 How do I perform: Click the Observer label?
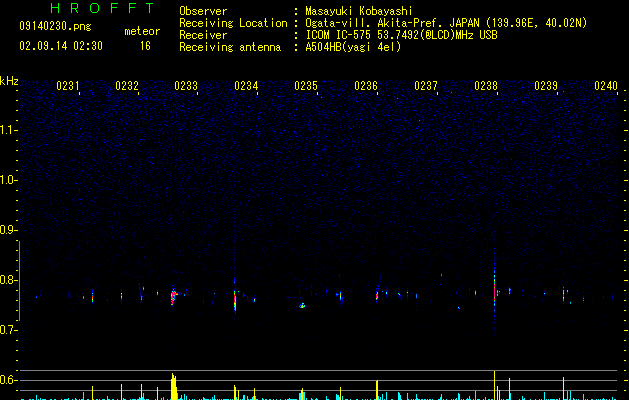tap(203, 11)
